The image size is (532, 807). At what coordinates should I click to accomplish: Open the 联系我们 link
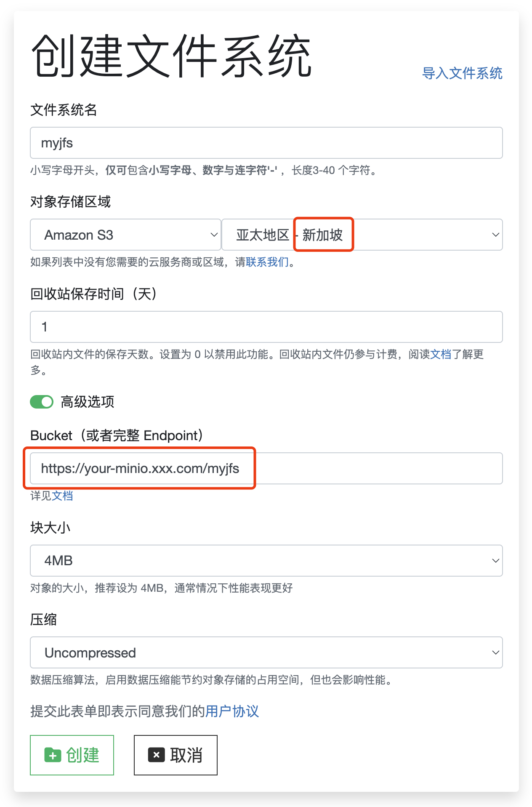point(267,262)
